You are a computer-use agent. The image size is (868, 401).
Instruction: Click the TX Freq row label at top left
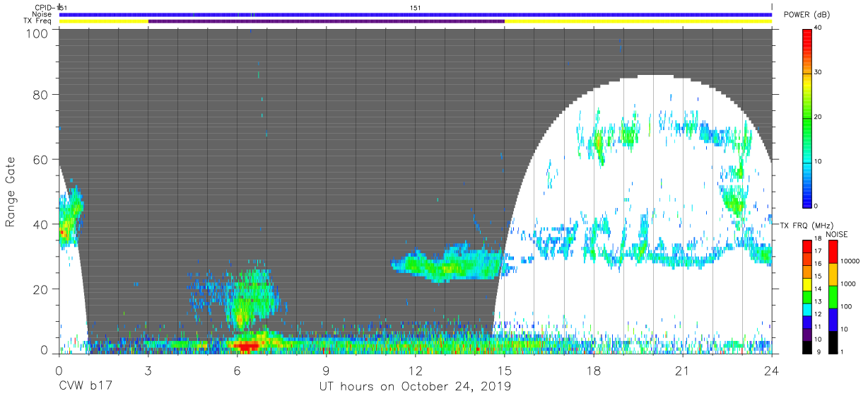(38, 21)
